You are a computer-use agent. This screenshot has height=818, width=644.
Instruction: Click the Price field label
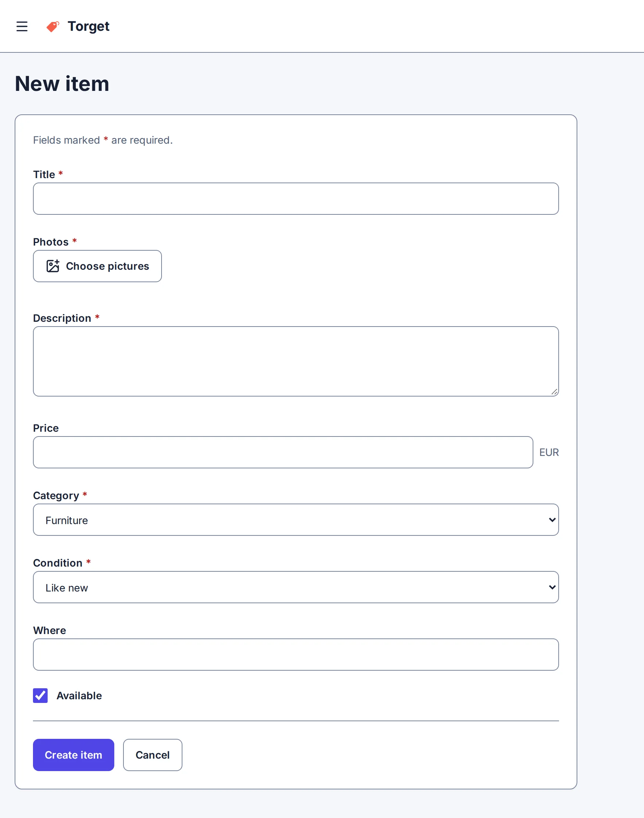tap(46, 428)
